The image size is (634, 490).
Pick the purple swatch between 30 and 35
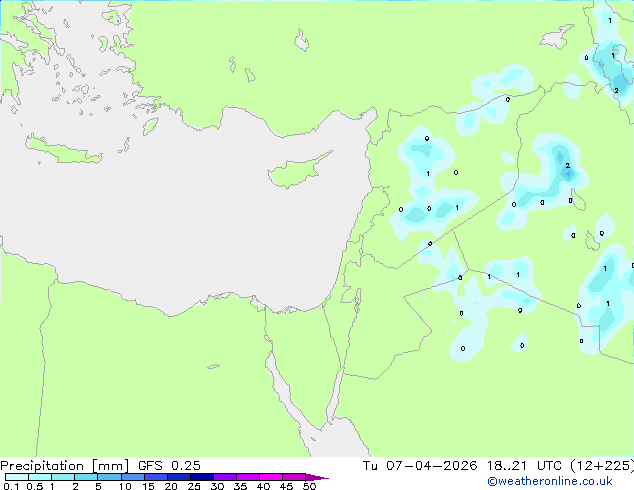225,477
